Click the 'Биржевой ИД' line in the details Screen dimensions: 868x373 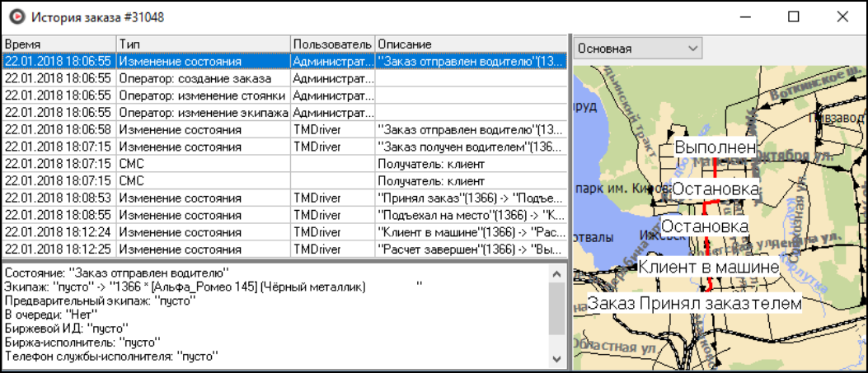[66, 327]
